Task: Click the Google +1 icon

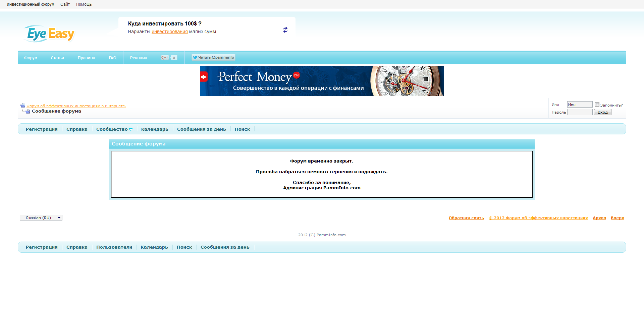Action: click(x=166, y=57)
